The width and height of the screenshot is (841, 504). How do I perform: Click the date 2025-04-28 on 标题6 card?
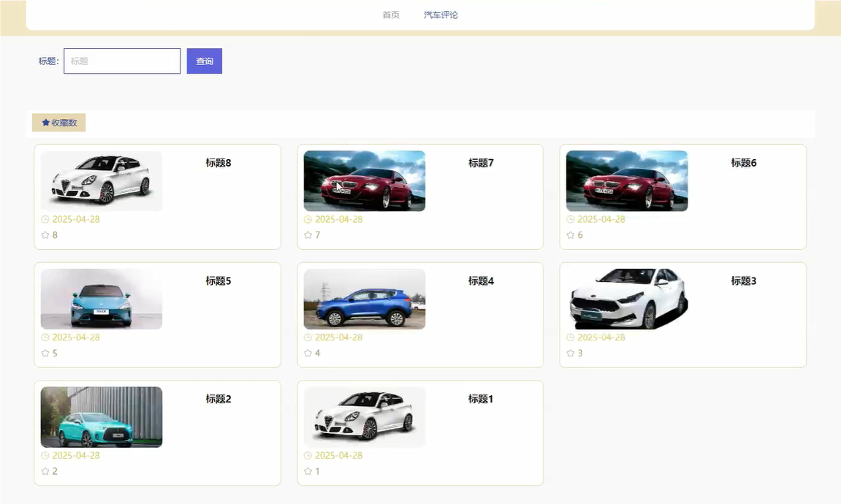(601, 219)
